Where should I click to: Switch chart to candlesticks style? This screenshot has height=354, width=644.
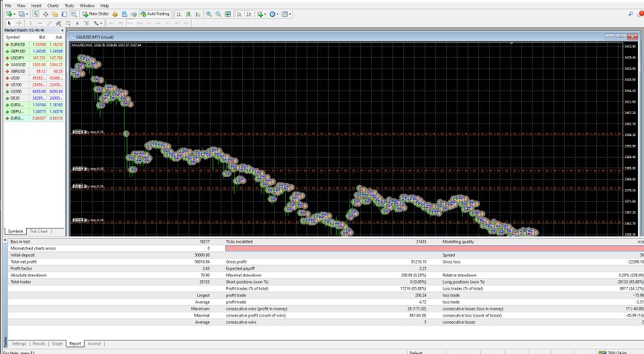[189, 14]
